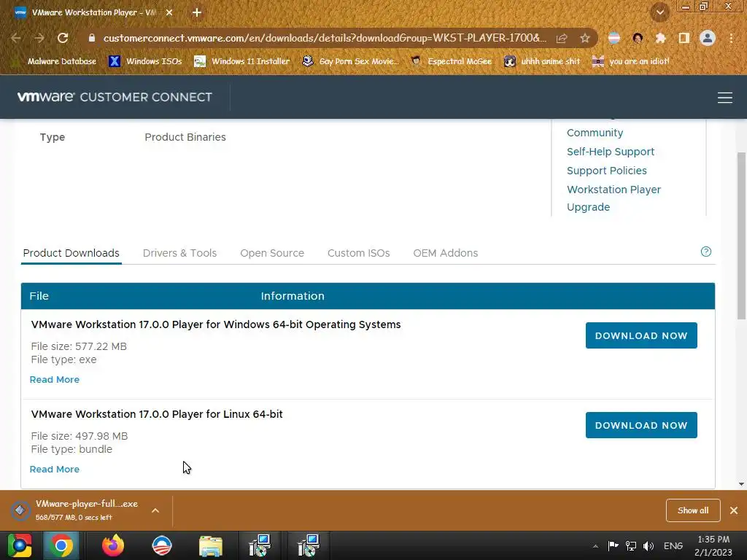
Task: Open Chrome from the taskbar
Action: tap(61, 545)
